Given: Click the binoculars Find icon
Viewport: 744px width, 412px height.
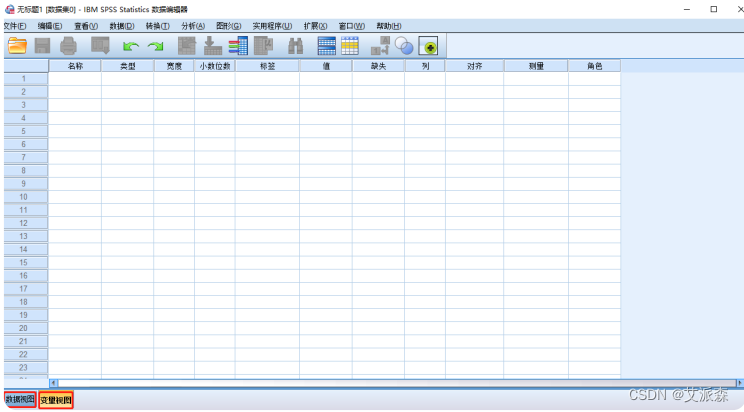Looking at the screenshot, I should click(296, 46).
